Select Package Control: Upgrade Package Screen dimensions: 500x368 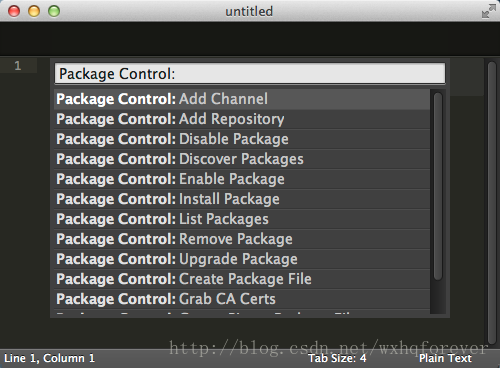click(x=242, y=259)
